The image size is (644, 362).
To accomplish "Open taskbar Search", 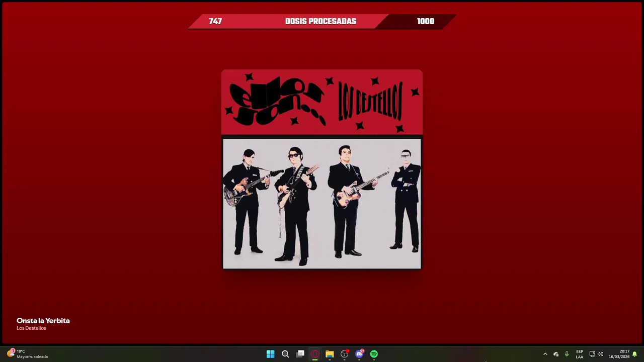I will click(285, 354).
